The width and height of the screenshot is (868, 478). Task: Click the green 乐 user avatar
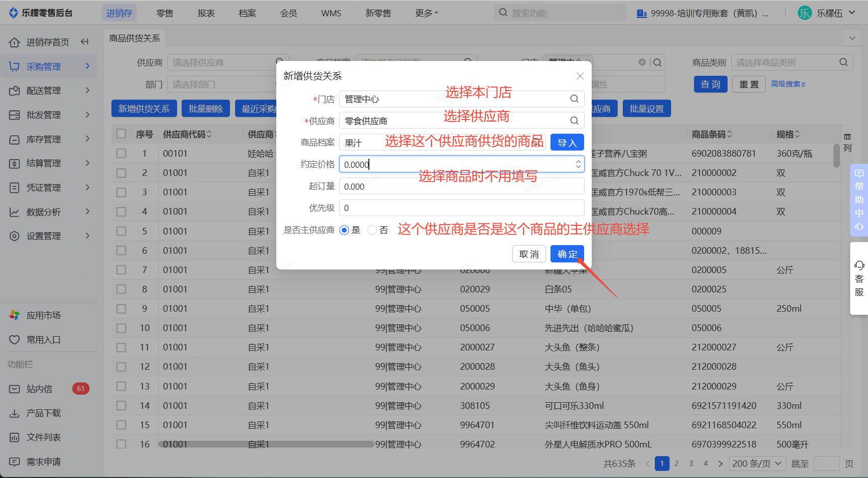click(805, 13)
